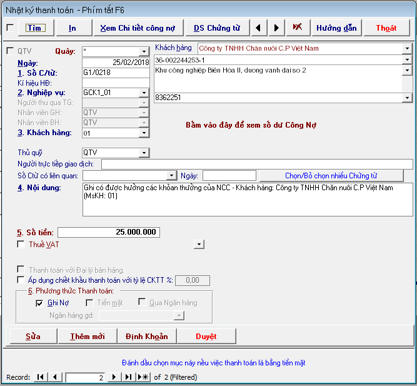This screenshot has width=417, height=386.
Task: Click the Tìm search button
Action: 35,28
